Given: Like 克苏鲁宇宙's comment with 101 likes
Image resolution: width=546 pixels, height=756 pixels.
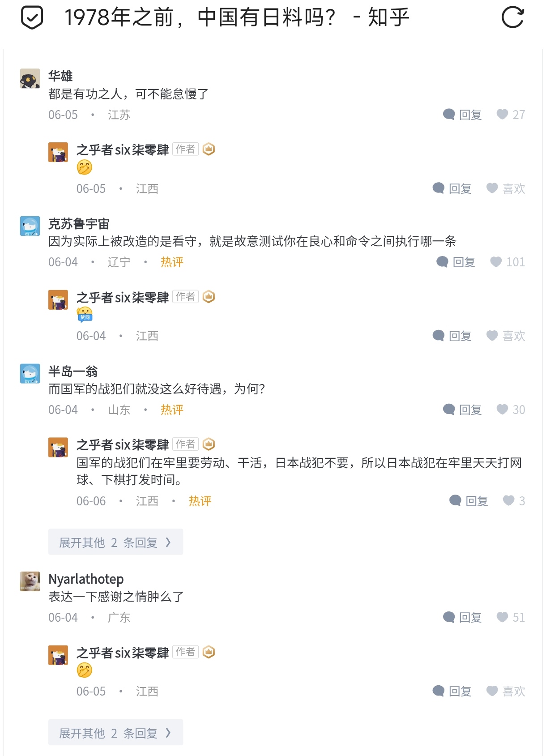Looking at the screenshot, I should pyautogui.click(x=507, y=262).
